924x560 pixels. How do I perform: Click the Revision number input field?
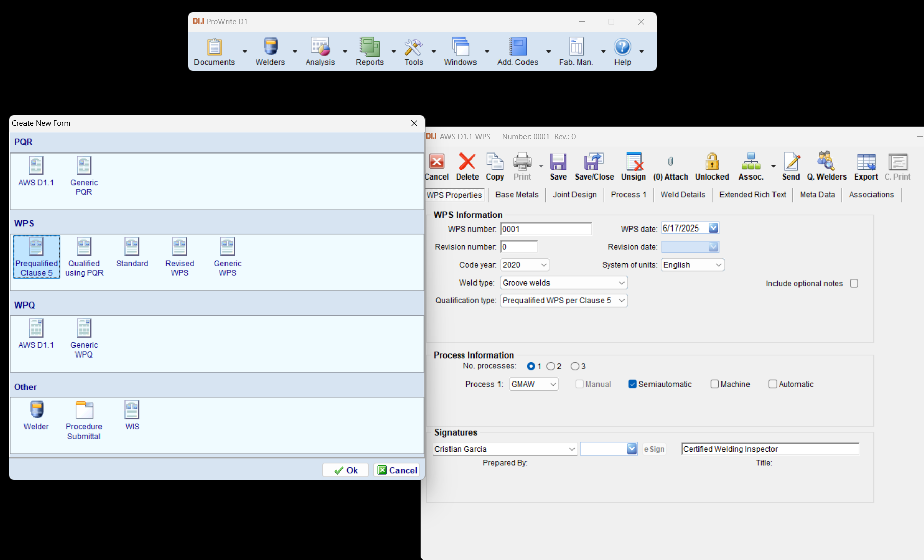pyautogui.click(x=519, y=247)
